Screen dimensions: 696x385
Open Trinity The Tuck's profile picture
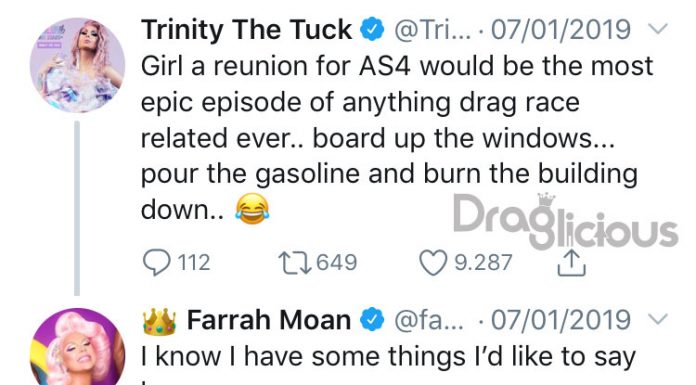(77, 65)
